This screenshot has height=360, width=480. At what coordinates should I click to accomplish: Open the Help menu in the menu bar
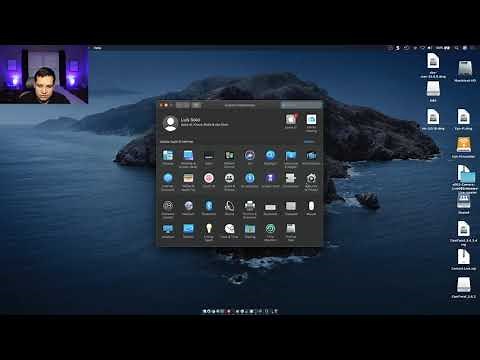tap(97, 48)
